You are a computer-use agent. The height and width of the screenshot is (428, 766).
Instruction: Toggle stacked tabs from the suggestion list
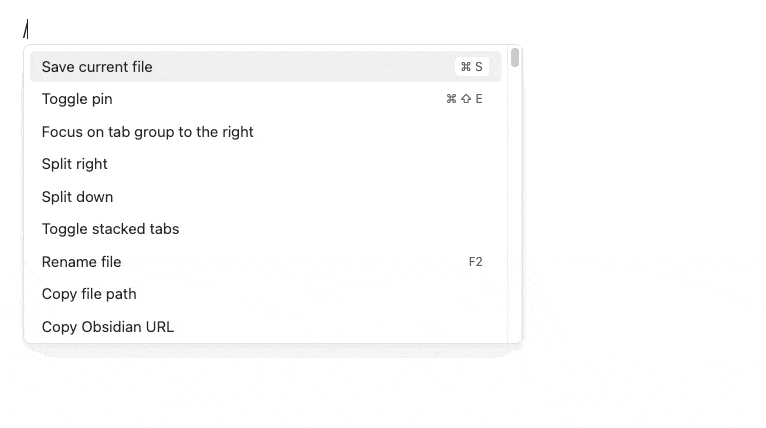click(110, 229)
